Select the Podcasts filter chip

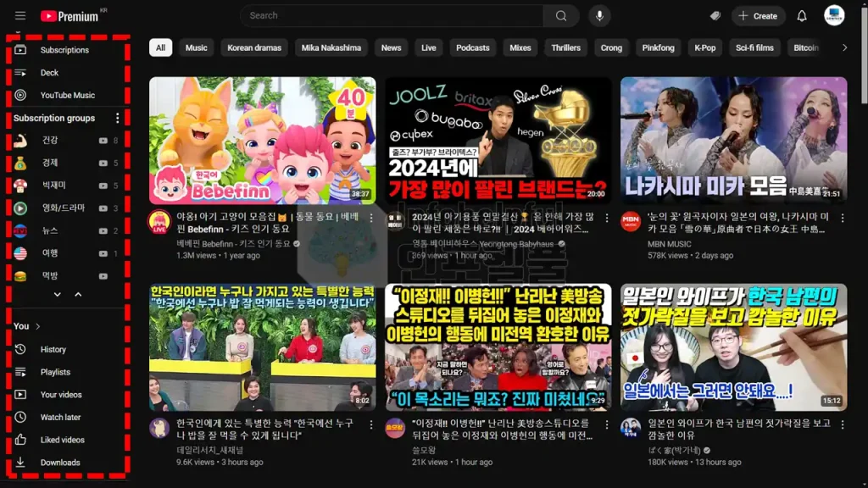(473, 47)
